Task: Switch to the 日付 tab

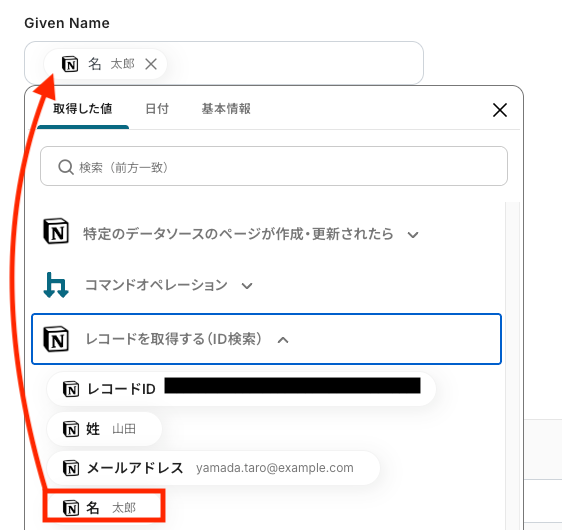Action: (x=157, y=109)
